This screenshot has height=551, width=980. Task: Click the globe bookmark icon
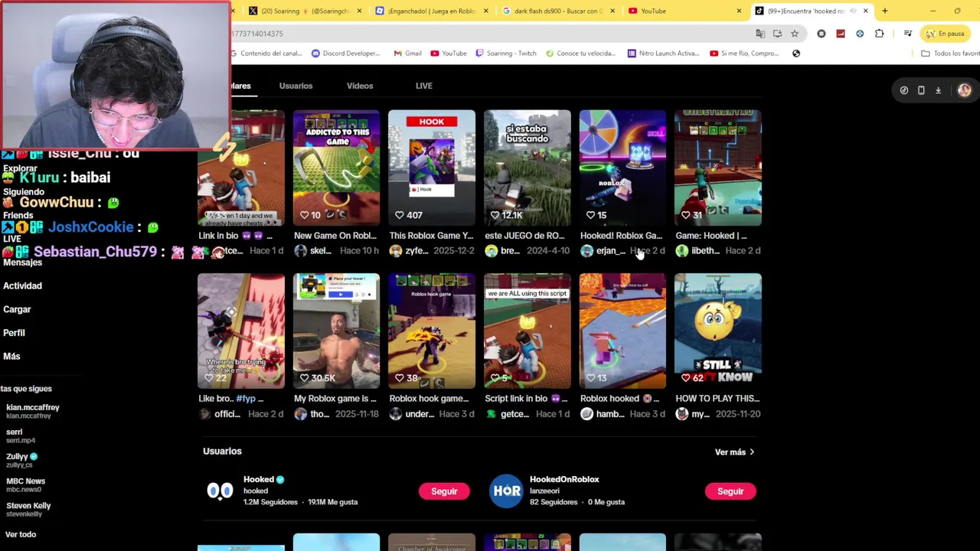pyautogui.click(x=796, y=54)
